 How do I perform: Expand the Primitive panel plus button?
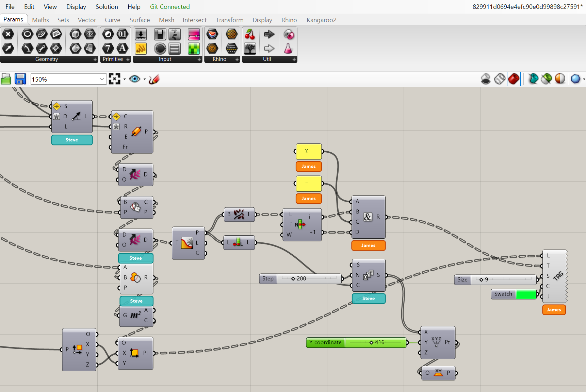[128, 59]
